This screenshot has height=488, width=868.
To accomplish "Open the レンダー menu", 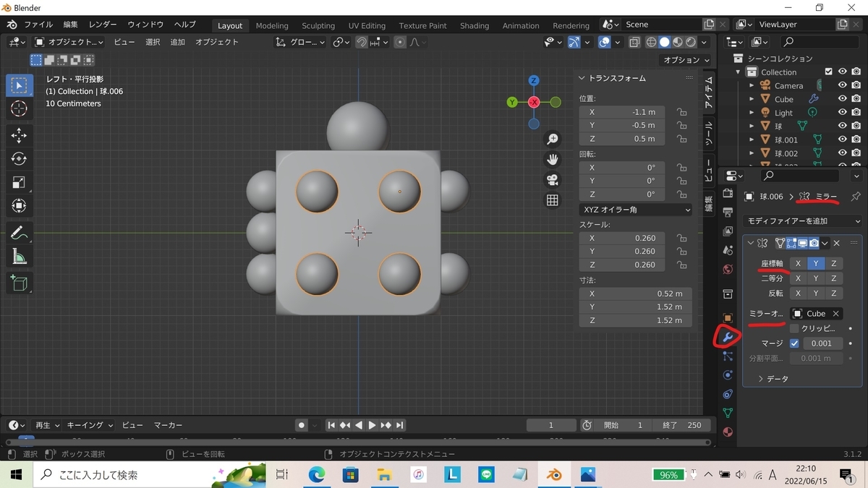I will [103, 25].
